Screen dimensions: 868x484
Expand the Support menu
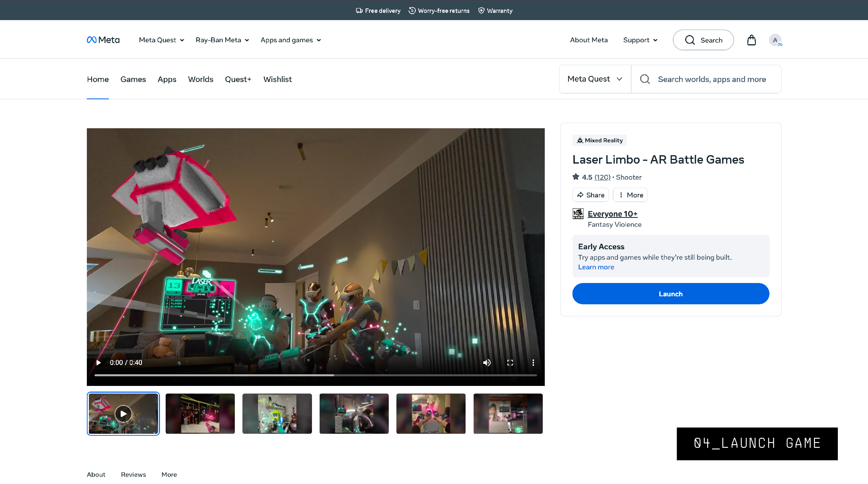640,40
